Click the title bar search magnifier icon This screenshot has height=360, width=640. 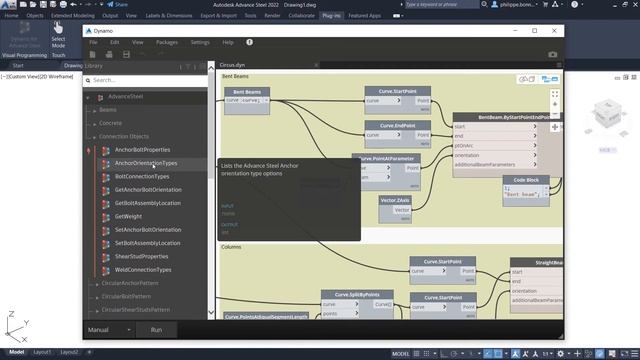(484, 4)
